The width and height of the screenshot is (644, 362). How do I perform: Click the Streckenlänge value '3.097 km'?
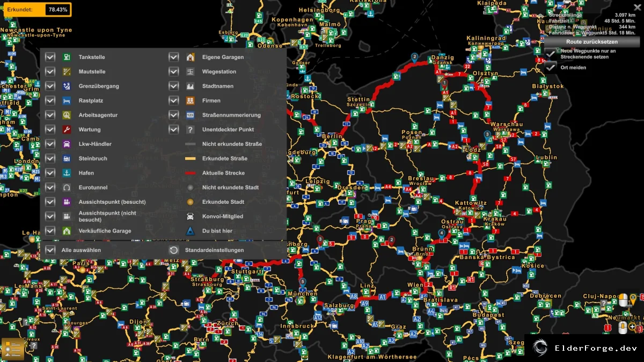coord(625,15)
